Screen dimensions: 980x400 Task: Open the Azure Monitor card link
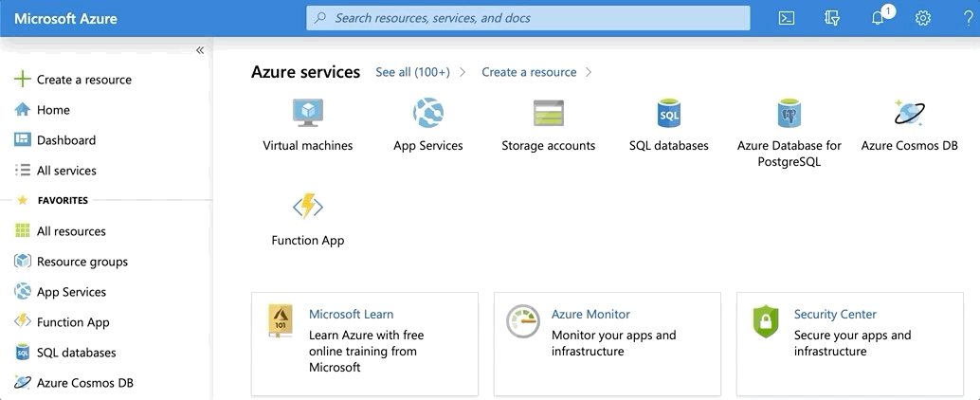coord(590,315)
